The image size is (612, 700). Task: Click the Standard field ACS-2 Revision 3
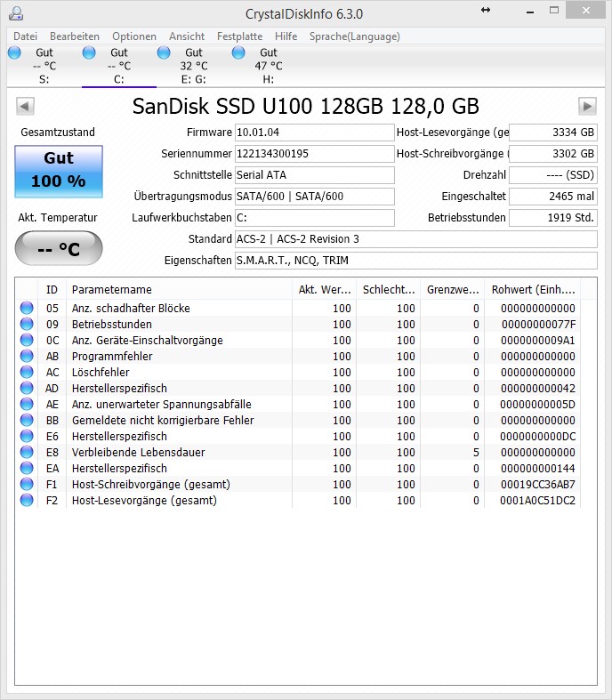416,239
